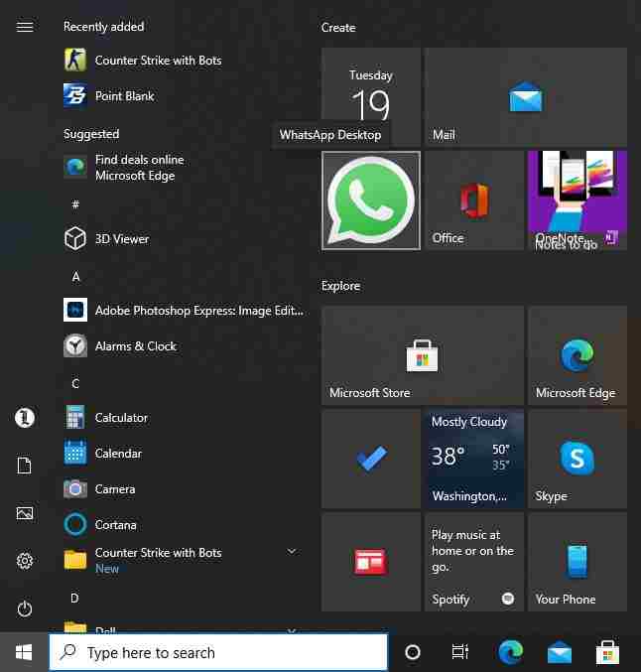Open the red News tile
641x672 pixels.
pos(371,562)
